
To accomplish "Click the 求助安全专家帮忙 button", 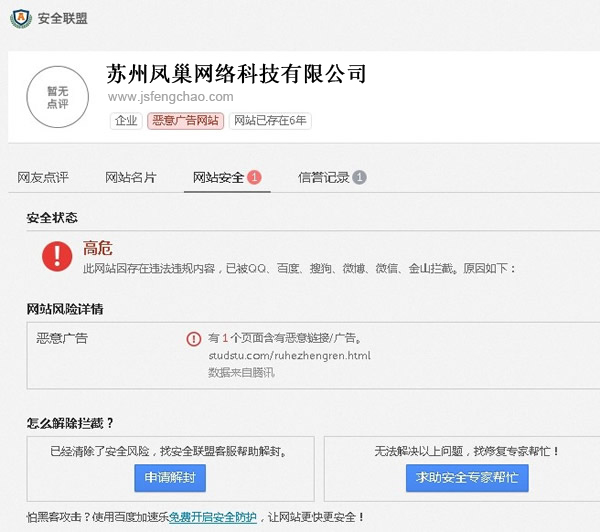I will tap(468, 479).
